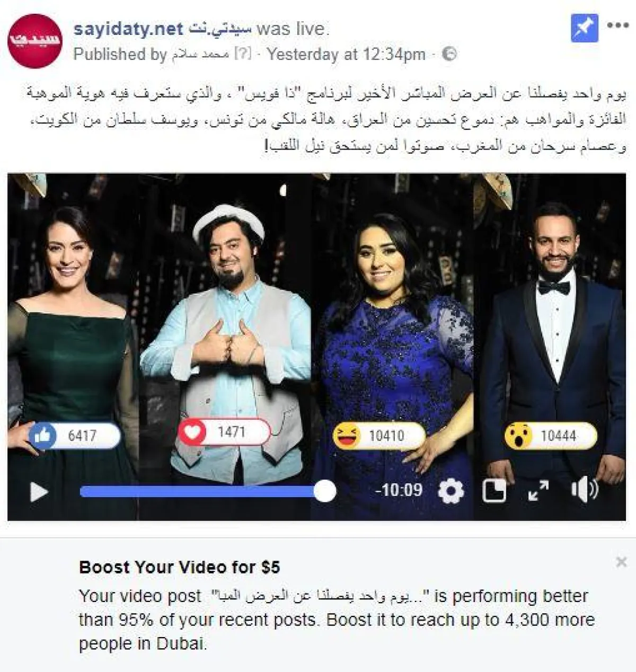Open the three-dots post options menu
This screenshot has width=636, height=672.
point(618,26)
